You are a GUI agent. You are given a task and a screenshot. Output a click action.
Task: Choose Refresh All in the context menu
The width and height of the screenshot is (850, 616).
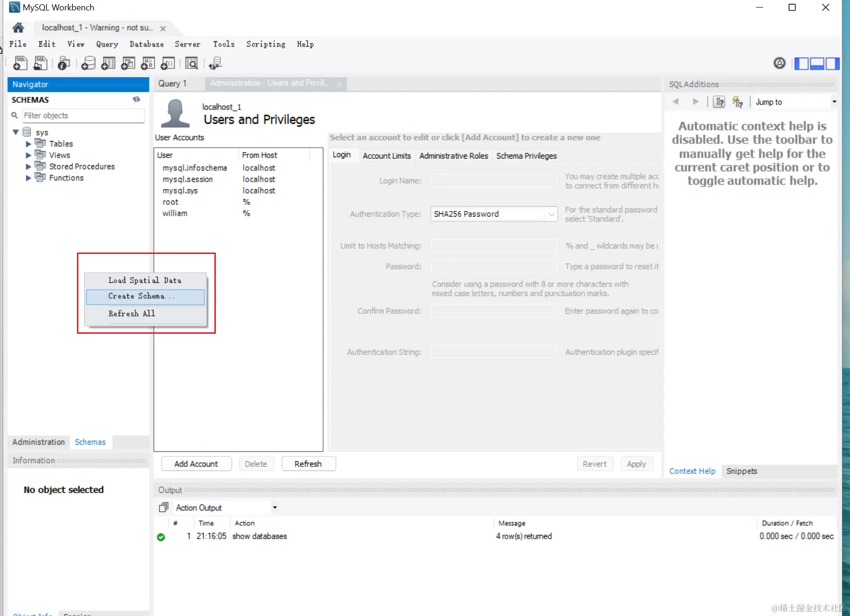point(145,313)
